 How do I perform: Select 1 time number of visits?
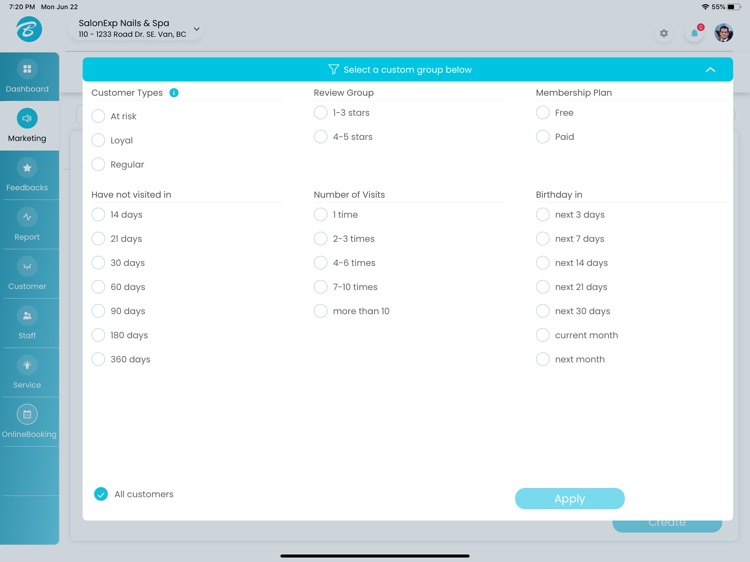[320, 215]
